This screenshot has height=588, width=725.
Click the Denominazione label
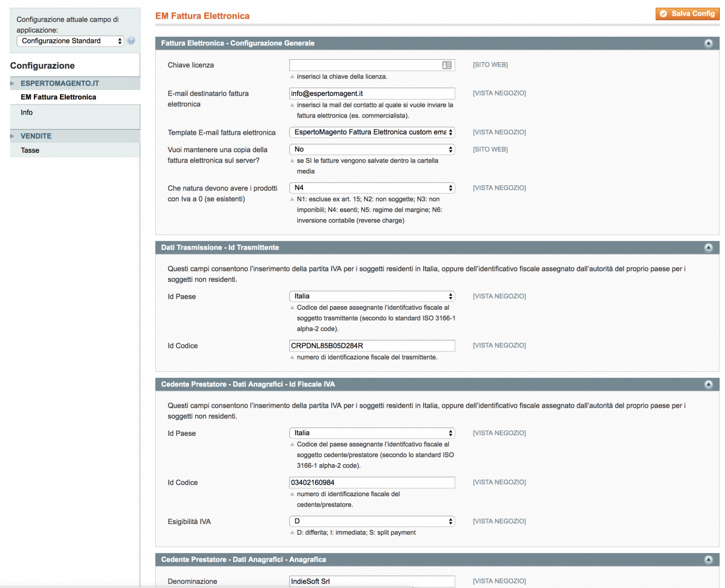tap(192, 581)
